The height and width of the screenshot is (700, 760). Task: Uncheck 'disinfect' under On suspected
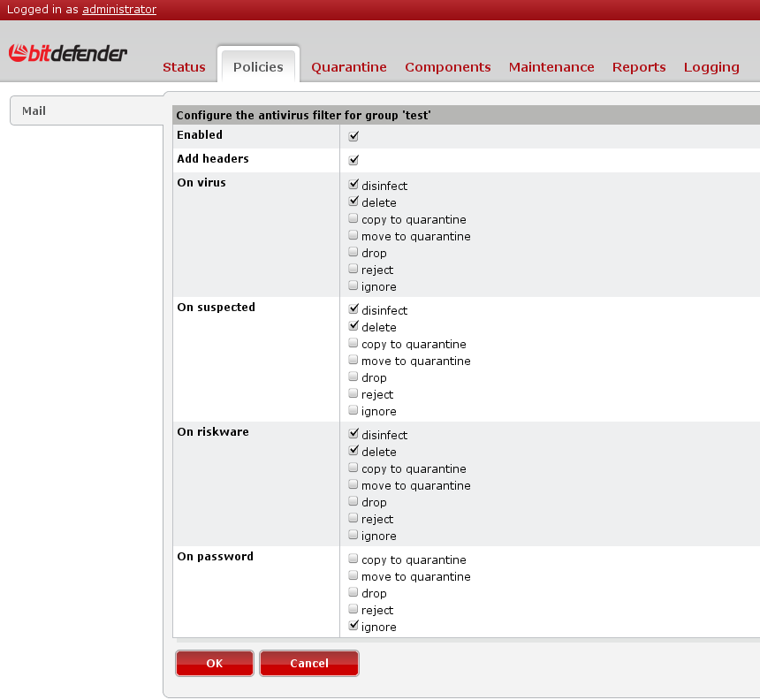(x=353, y=309)
